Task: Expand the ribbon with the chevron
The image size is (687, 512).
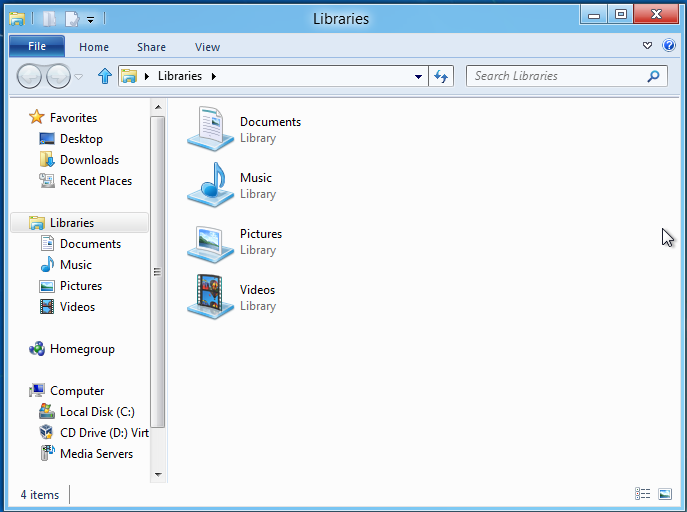Action: (x=648, y=46)
